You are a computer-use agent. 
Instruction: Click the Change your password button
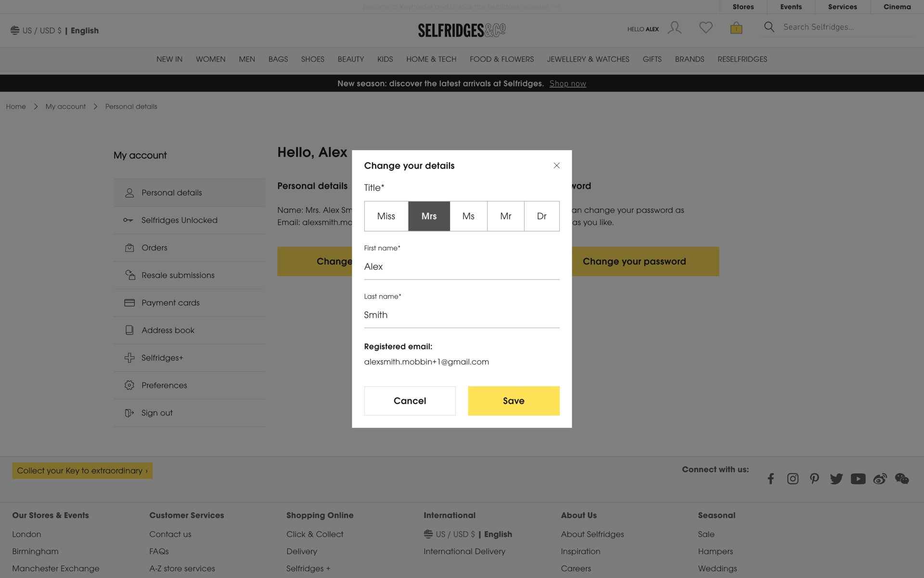[x=645, y=262]
